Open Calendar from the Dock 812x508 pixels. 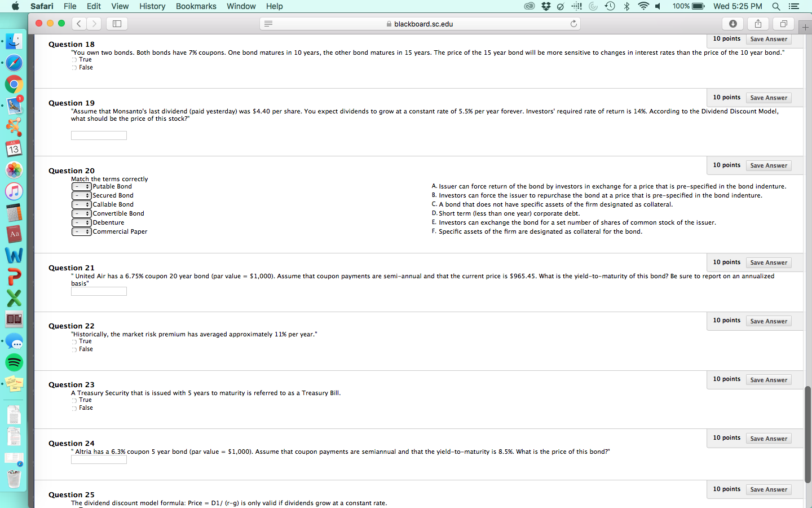14,148
